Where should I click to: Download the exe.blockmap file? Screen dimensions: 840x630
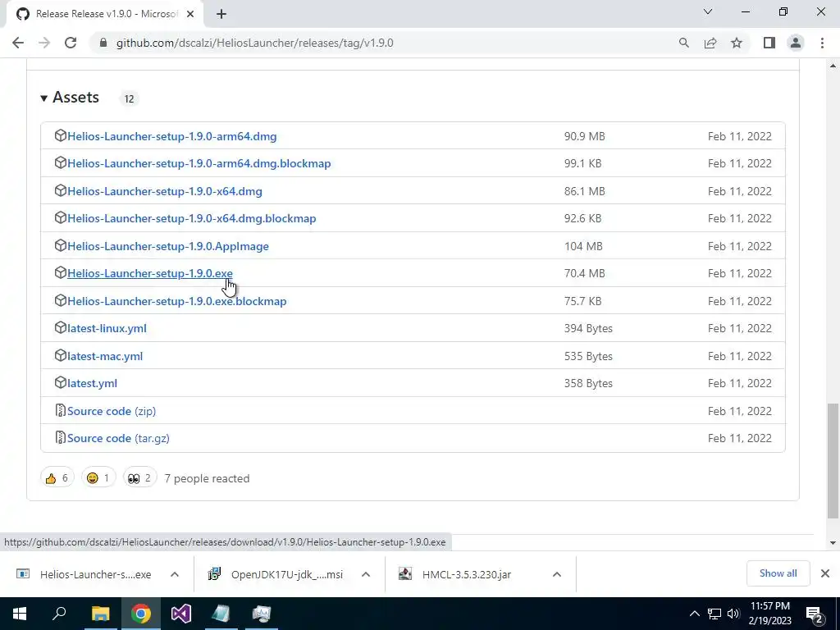coord(177,301)
